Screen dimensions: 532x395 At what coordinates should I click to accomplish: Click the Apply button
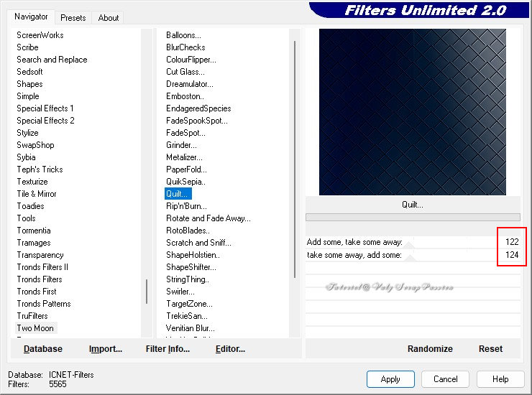pyautogui.click(x=390, y=379)
